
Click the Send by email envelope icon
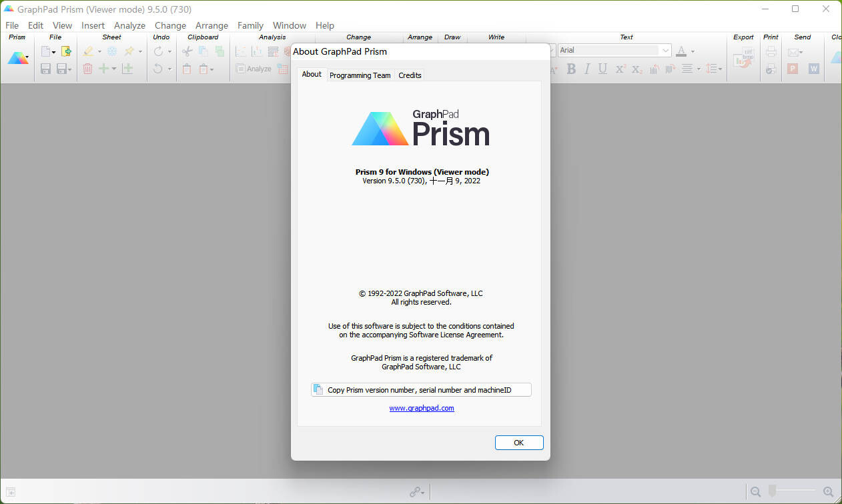pos(793,51)
